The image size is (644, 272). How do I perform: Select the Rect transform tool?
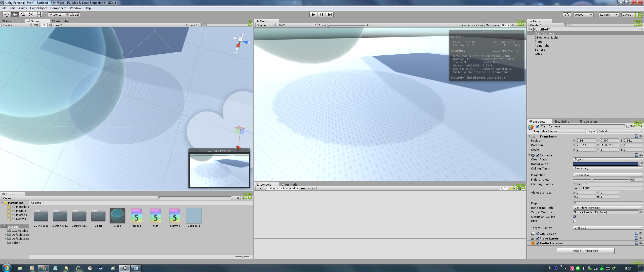point(39,15)
